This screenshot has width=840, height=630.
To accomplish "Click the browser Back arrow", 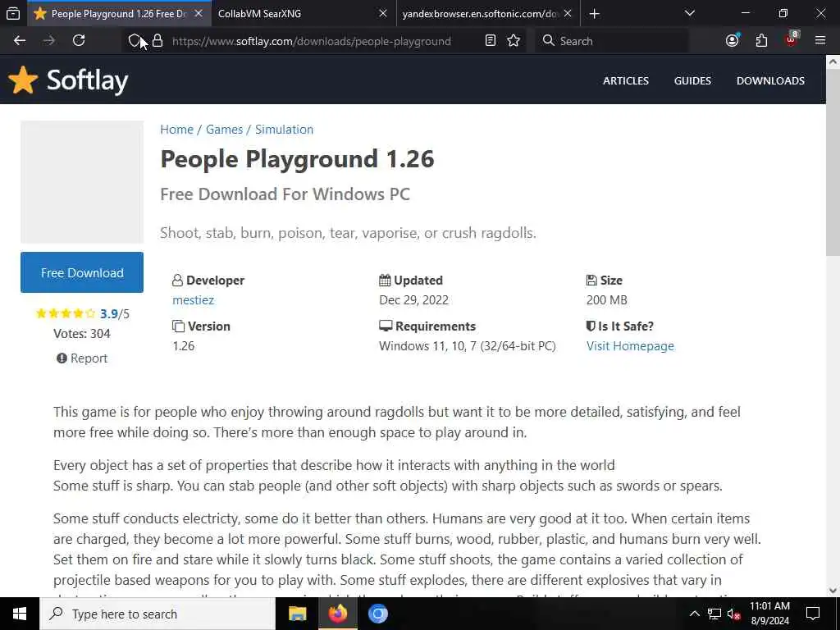I will pyautogui.click(x=20, y=41).
